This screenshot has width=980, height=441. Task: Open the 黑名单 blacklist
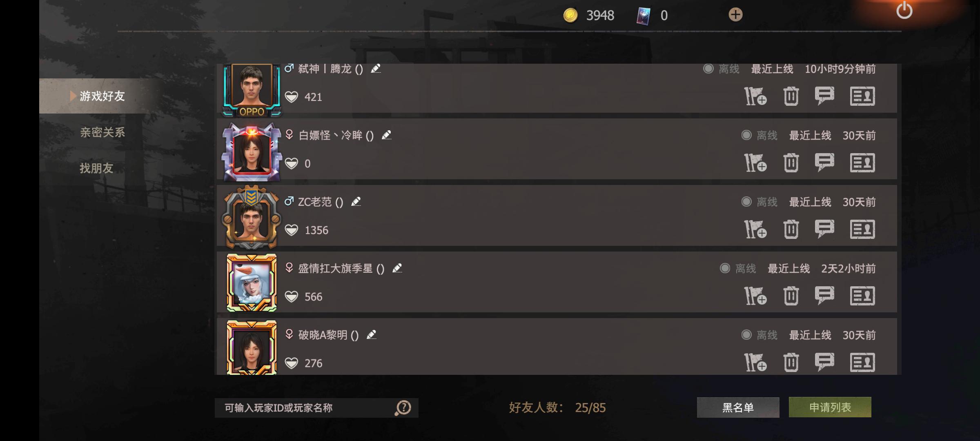coord(738,407)
